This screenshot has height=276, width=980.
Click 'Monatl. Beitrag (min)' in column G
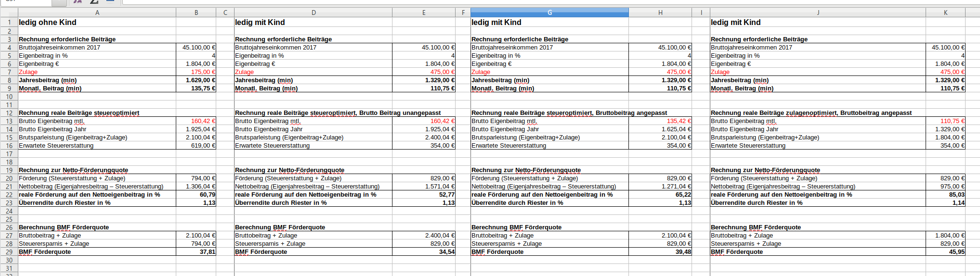tap(503, 88)
